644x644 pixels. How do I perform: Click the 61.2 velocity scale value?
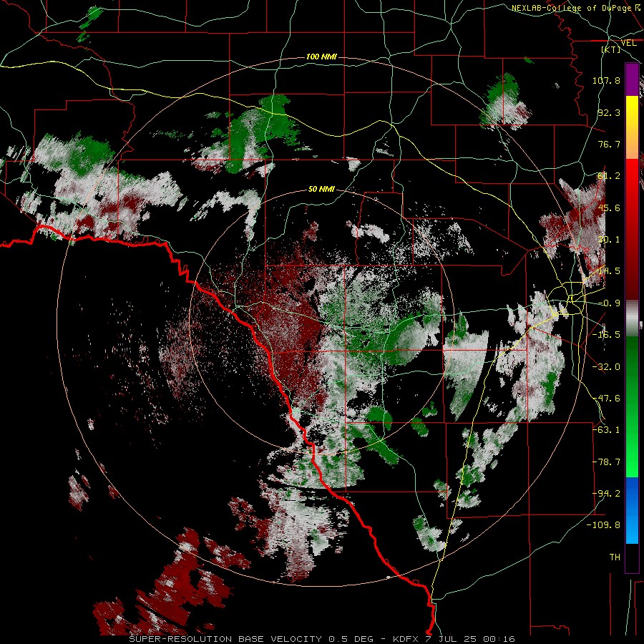pyautogui.click(x=609, y=176)
